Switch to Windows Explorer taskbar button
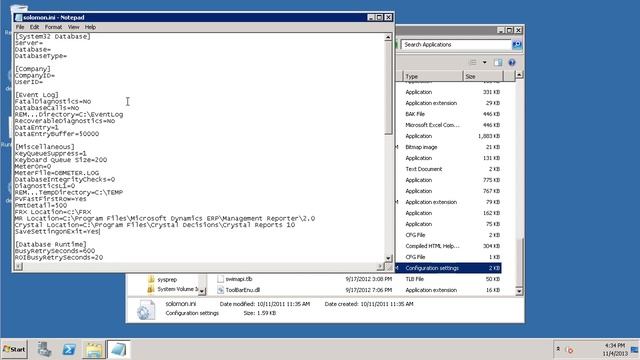The image size is (640, 360). 94,350
